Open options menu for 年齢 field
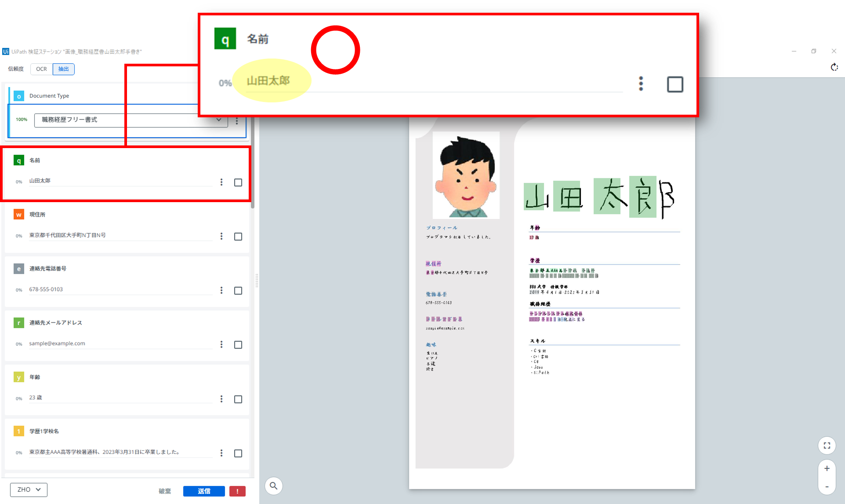 tap(221, 399)
